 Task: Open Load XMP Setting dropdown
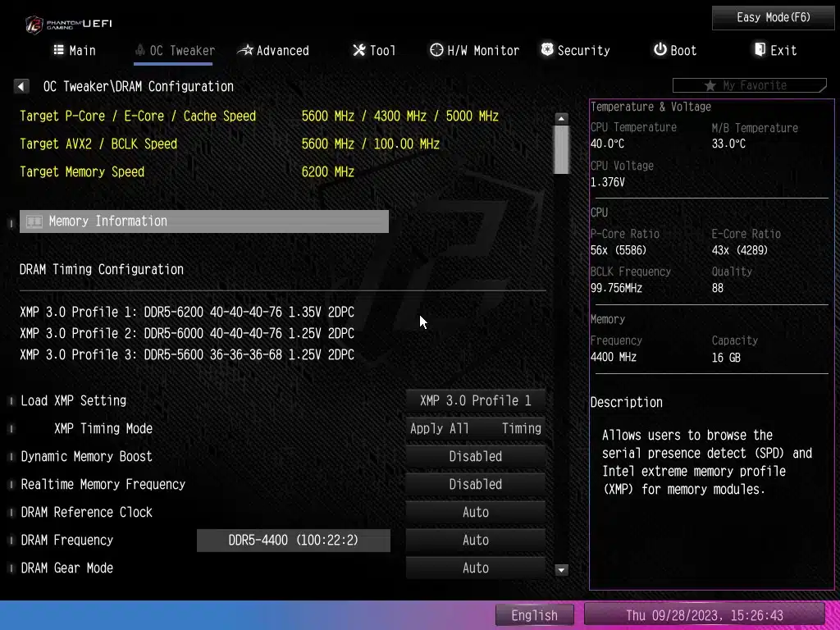click(475, 400)
